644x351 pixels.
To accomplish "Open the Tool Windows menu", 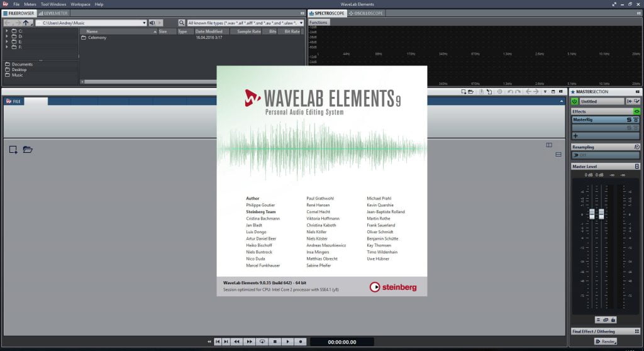I will (x=53, y=4).
